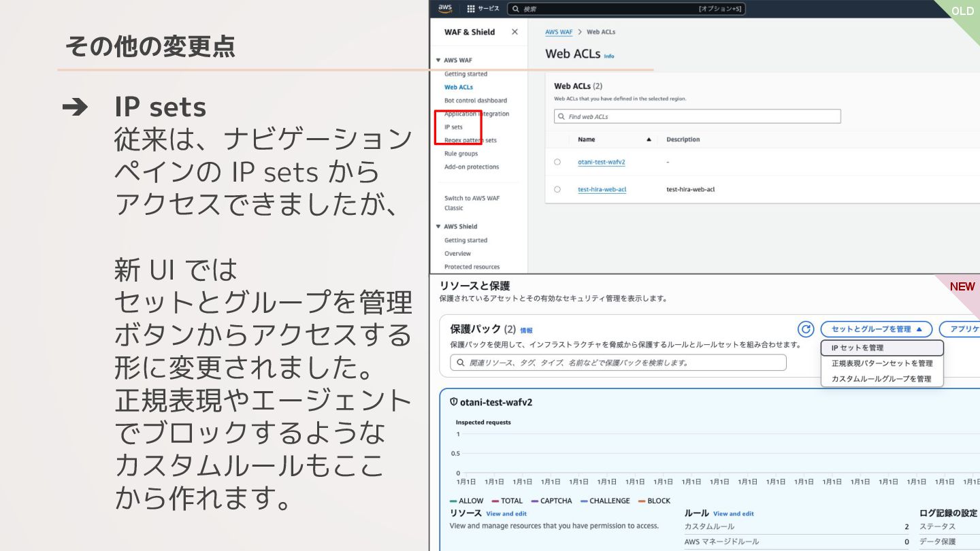The width and height of the screenshot is (980, 551).
Task: Click the TOTAL legend entry
Action: [507, 501]
